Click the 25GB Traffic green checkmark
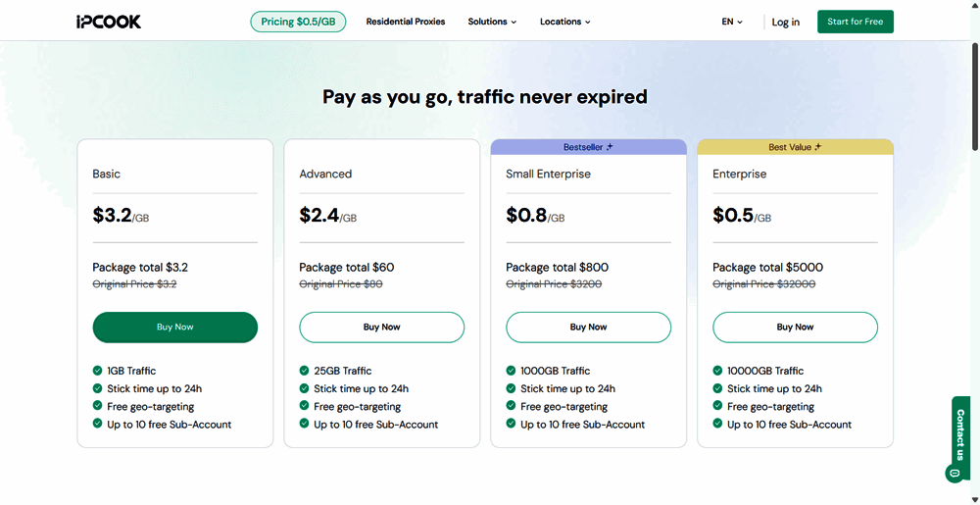The width and height of the screenshot is (980, 505). [x=304, y=371]
